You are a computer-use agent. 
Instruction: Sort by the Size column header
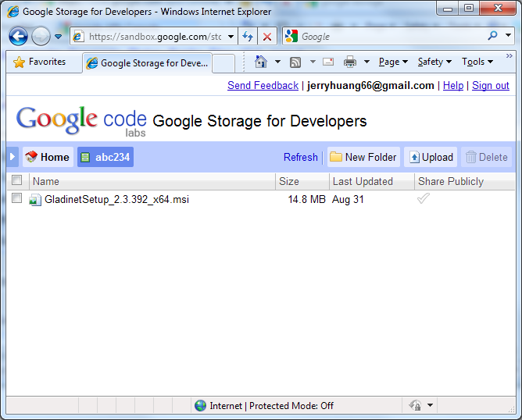(302, 182)
